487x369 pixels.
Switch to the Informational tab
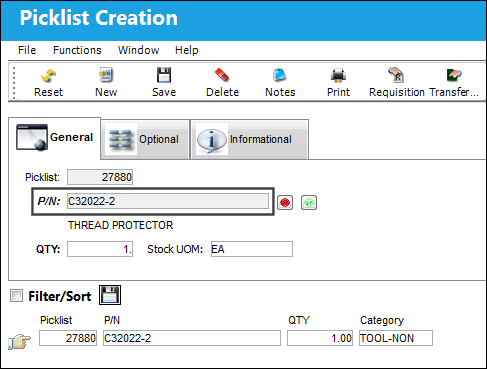point(249,139)
